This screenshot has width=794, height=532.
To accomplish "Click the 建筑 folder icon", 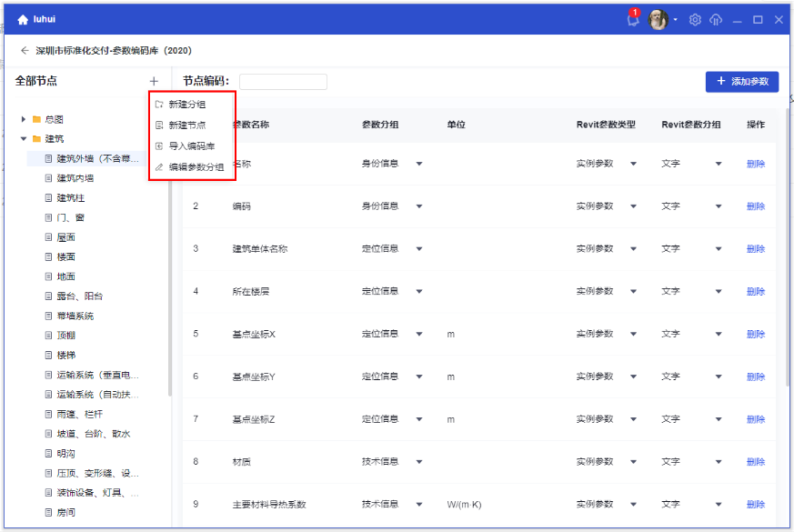I will [37, 139].
